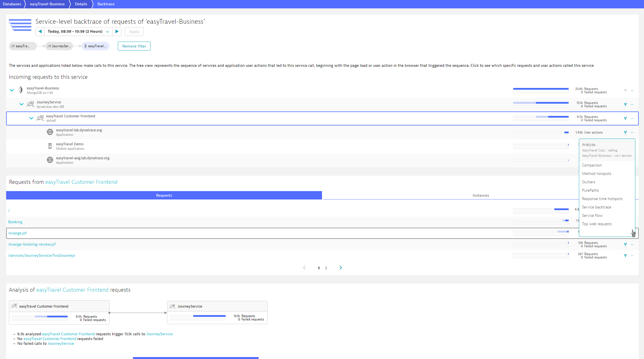Open Databases breadcrumb

12,4
